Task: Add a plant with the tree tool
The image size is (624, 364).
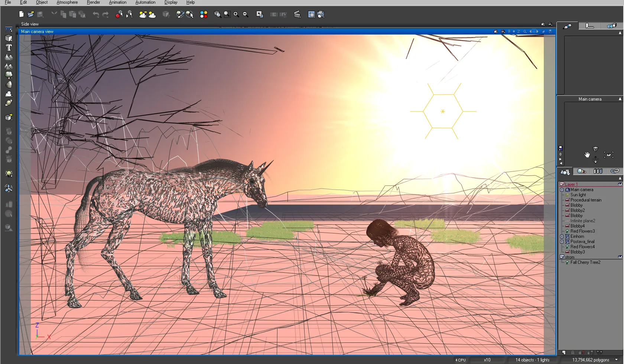Action: (9, 75)
